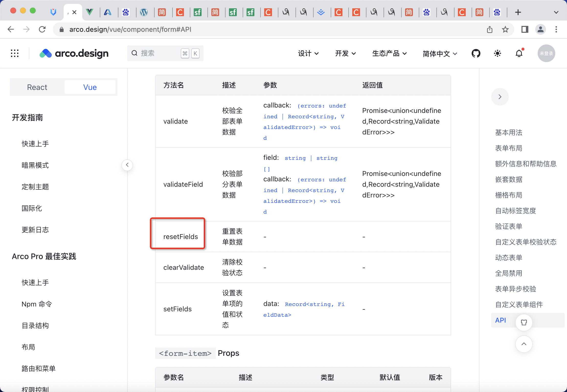Bookmark this page with star icon
This screenshot has width=567, height=392.
505,30
